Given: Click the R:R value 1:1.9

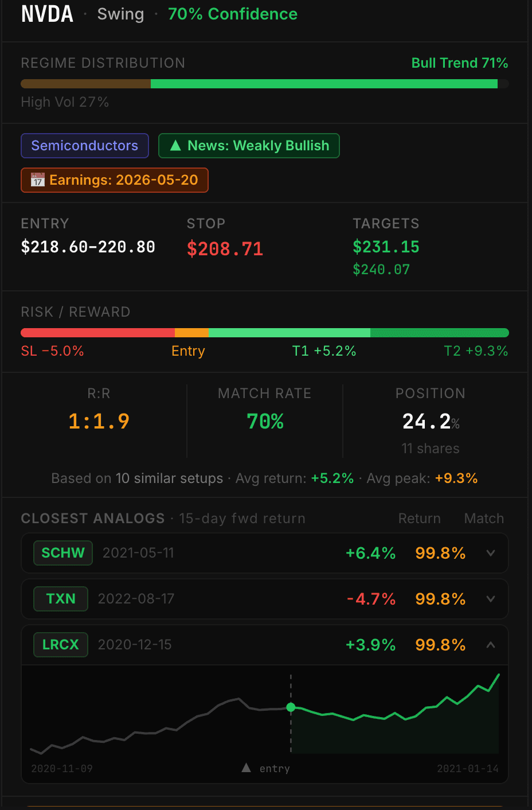Looking at the screenshot, I should point(99,422).
